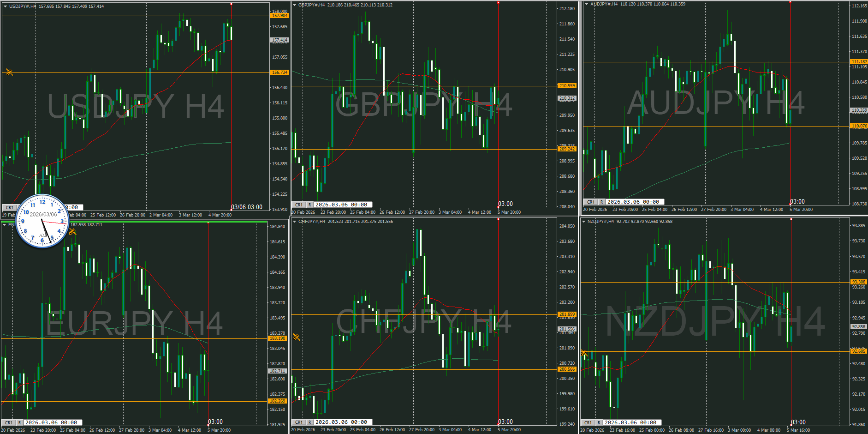The height and width of the screenshot is (434, 868).
Task: Click the order marker icon on EURJPY chart
Action: (72, 231)
